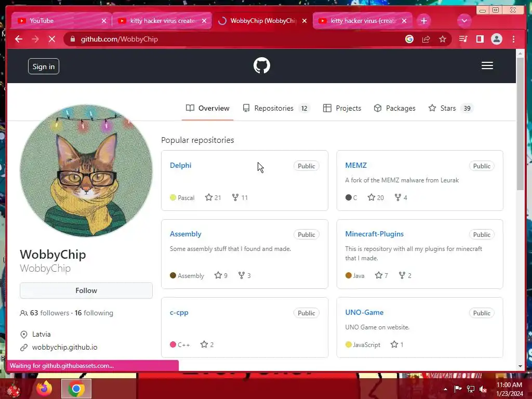Select the Overview profile tab
The width and height of the screenshot is (532, 399).
pos(208,108)
